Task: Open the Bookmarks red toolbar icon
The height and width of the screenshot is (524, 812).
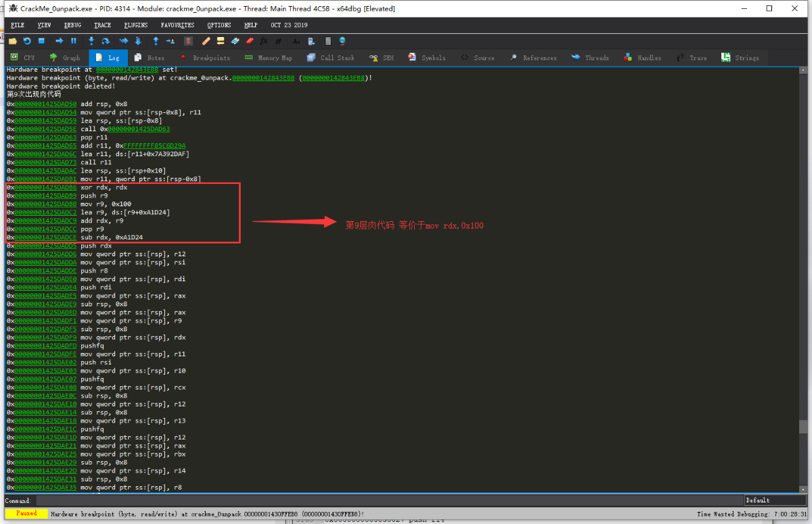Action: pyautogui.click(x=250, y=41)
